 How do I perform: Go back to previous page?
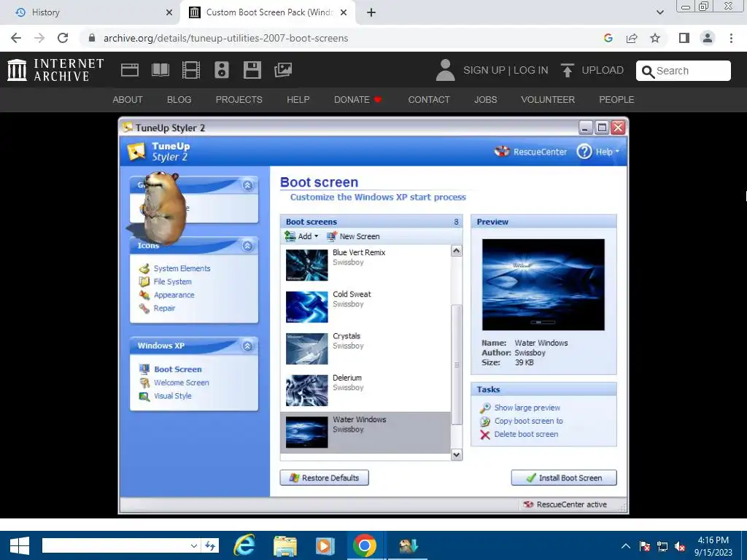click(16, 38)
